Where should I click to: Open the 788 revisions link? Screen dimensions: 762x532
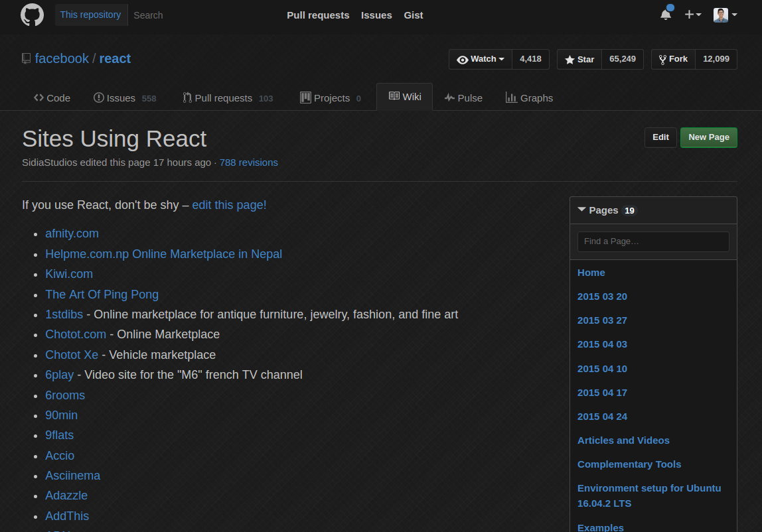pyautogui.click(x=248, y=163)
